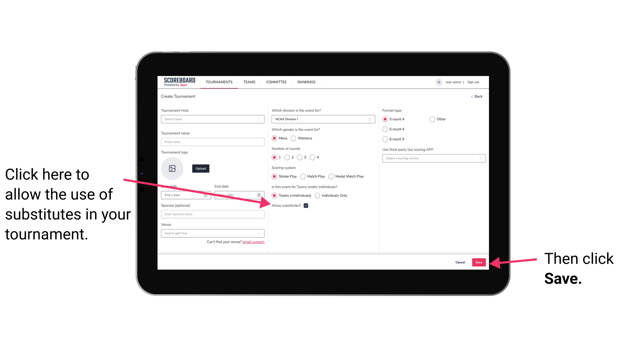
Task: Click the Save button
Action: [x=479, y=262]
